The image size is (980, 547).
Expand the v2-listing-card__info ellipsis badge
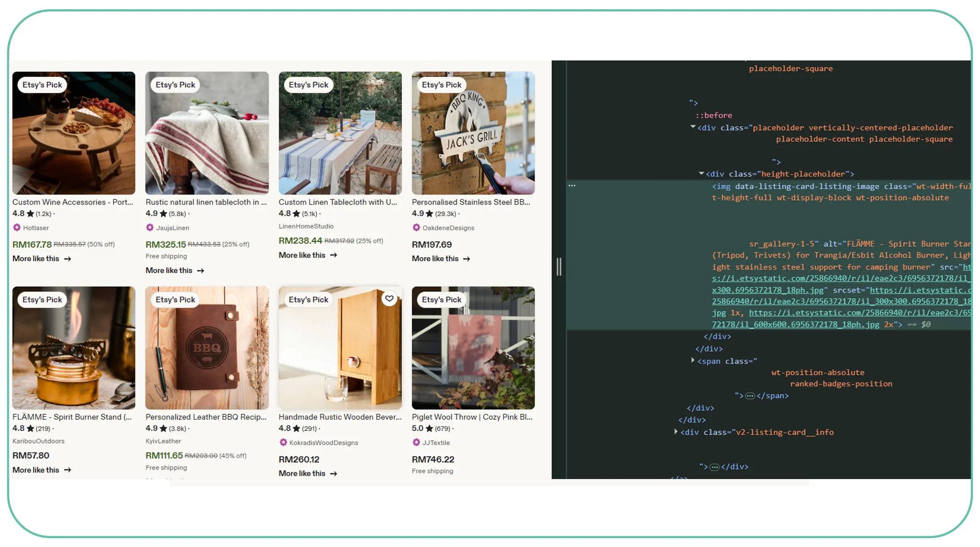[715, 467]
